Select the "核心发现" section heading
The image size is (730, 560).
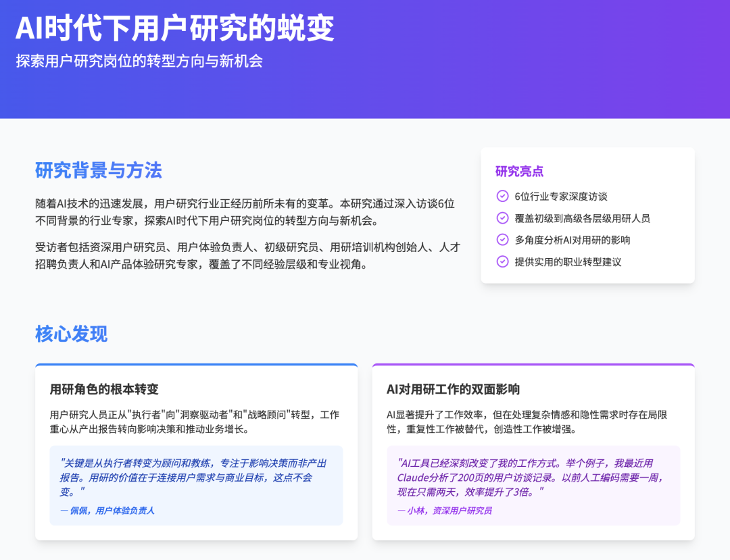70,334
